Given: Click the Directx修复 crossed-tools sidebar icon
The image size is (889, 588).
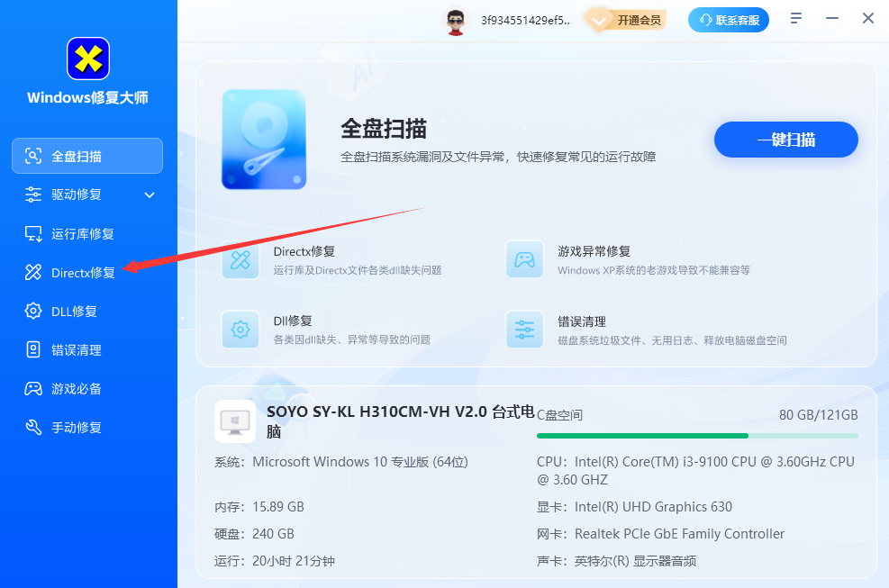Looking at the screenshot, I should [x=33, y=272].
